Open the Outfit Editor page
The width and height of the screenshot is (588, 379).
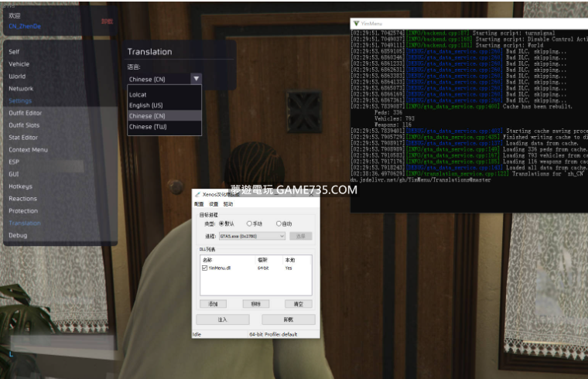tap(25, 113)
